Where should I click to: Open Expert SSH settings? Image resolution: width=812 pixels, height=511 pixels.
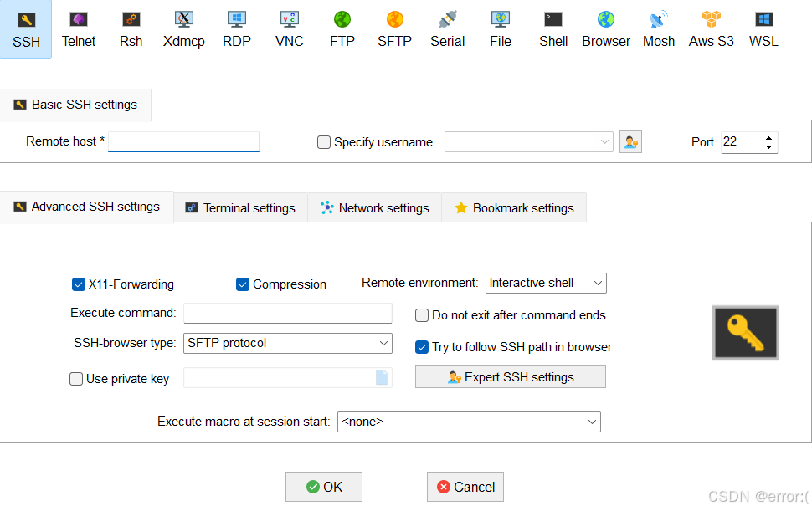coord(511,377)
